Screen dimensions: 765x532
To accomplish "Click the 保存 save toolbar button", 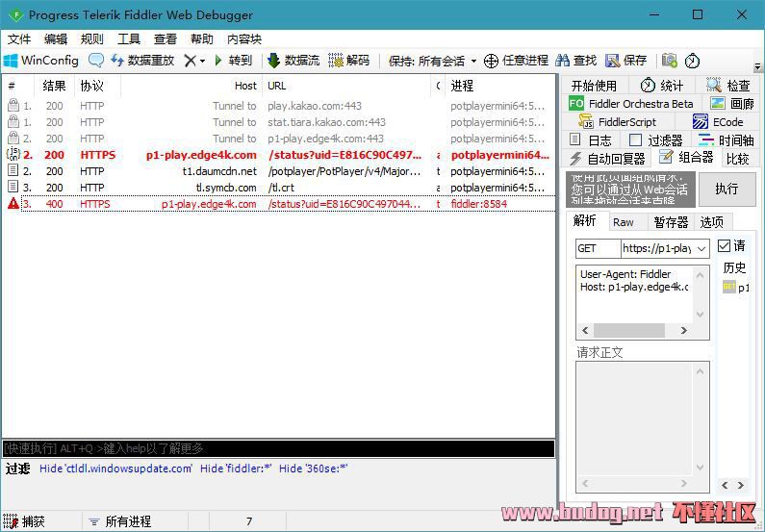I will pos(626,61).
